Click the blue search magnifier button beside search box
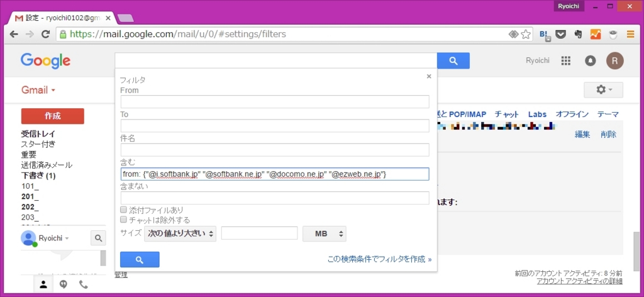Image resolution: width=644 pixels, height=297 pixels. tap(453, 61)
